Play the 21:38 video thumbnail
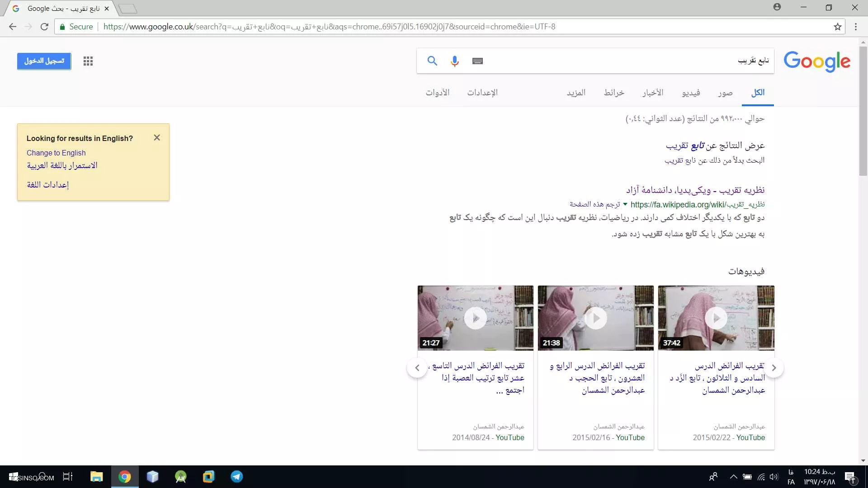This screenshot has width=868, height=488. 596,318
